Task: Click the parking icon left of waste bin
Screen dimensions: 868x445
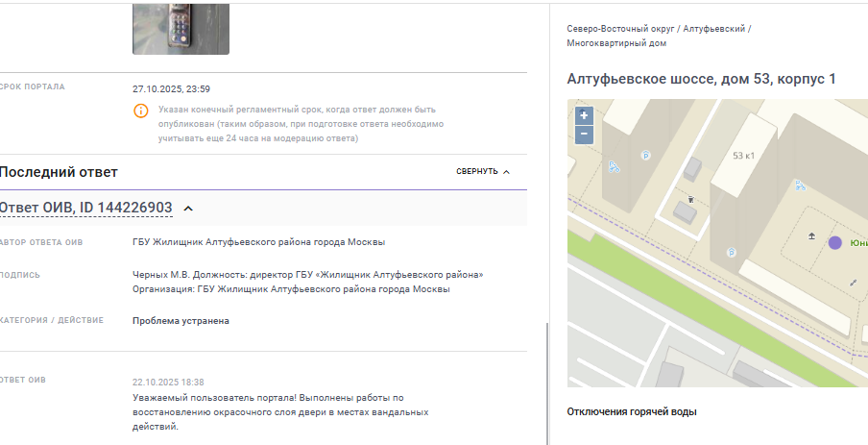Action: (645, 156)
